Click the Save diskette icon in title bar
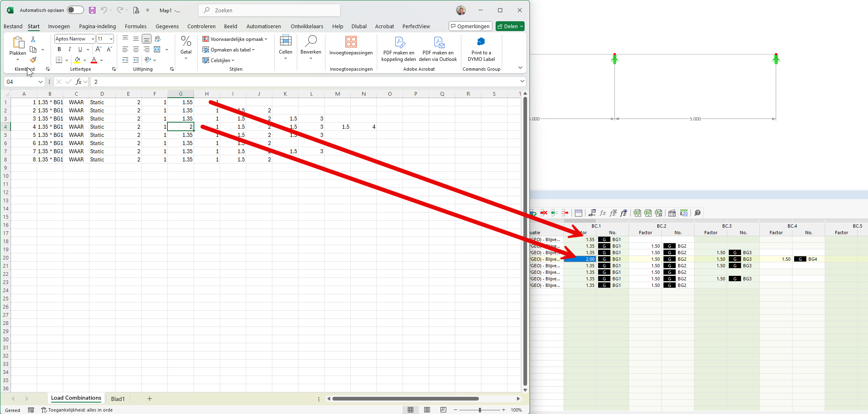Viewport: 868px width, 414px height. (x=92, y=10)
